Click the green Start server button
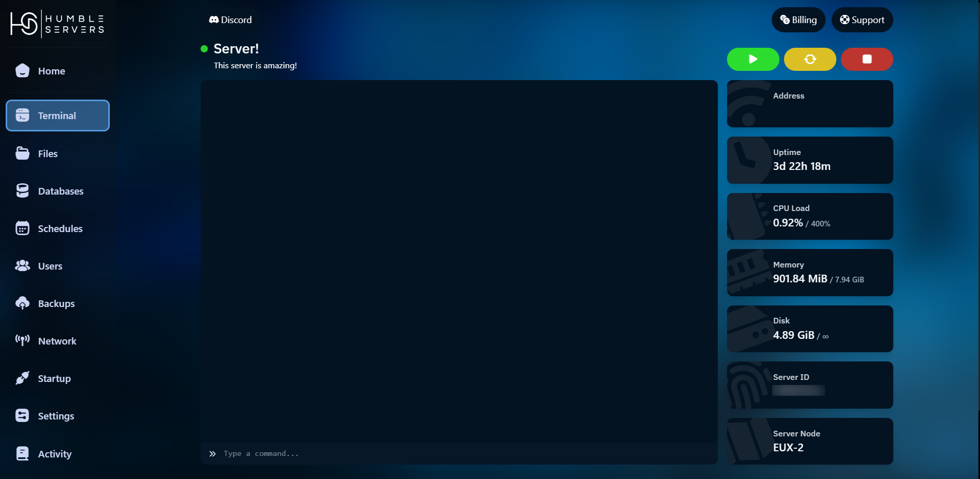This screenshot has width=980, height=479. coord(753,59)
